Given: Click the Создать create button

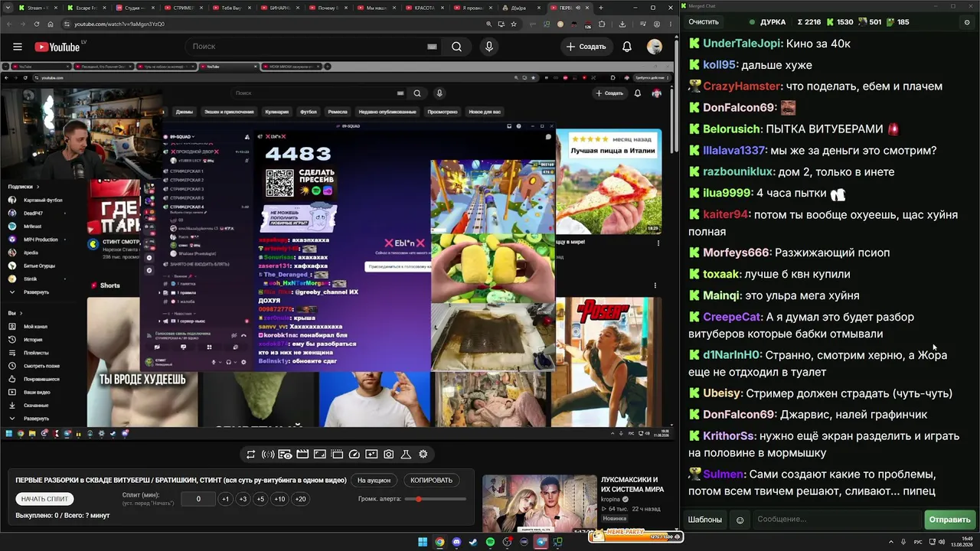Looking at the screenshot, I should tap(586, 47).
